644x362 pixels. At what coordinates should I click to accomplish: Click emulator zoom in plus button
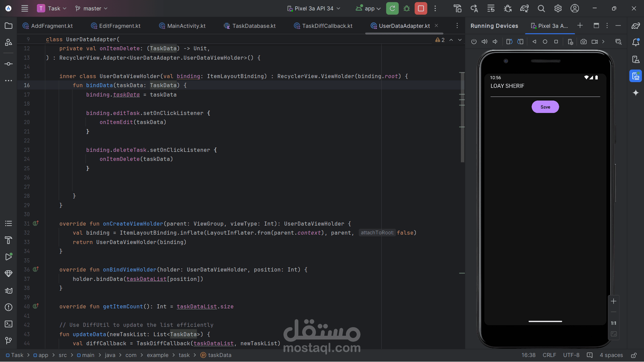[613, 301]
